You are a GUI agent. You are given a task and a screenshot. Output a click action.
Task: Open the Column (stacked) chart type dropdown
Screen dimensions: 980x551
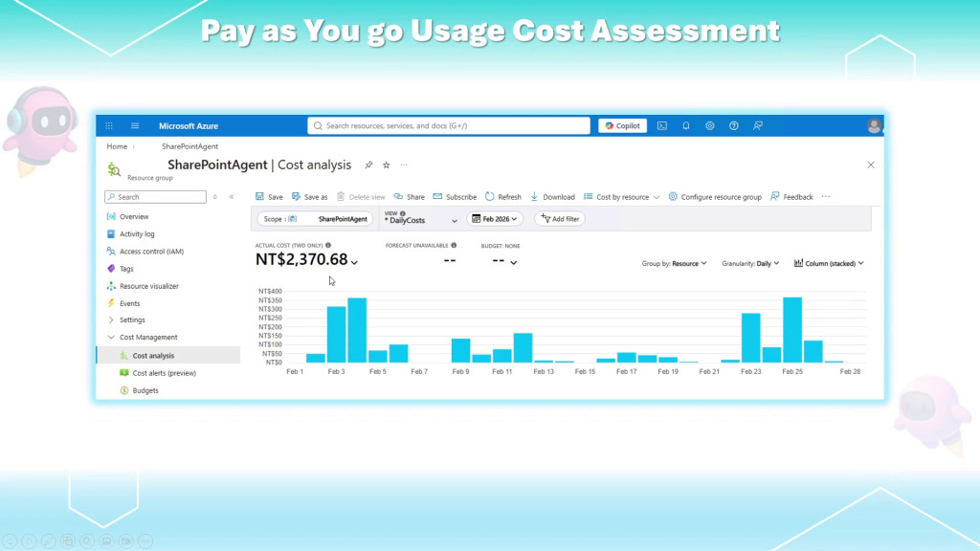point(829,264)
